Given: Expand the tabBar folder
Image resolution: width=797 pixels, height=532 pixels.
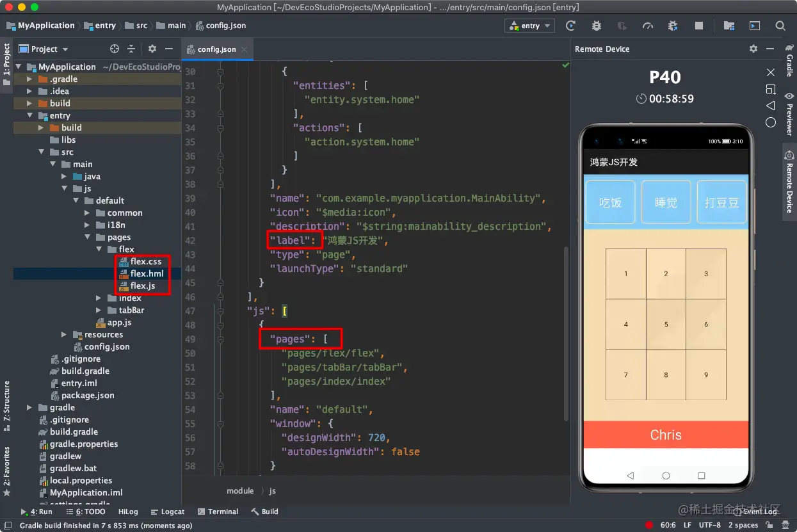Looking at the screenshot, I should [x=99, y=310].
